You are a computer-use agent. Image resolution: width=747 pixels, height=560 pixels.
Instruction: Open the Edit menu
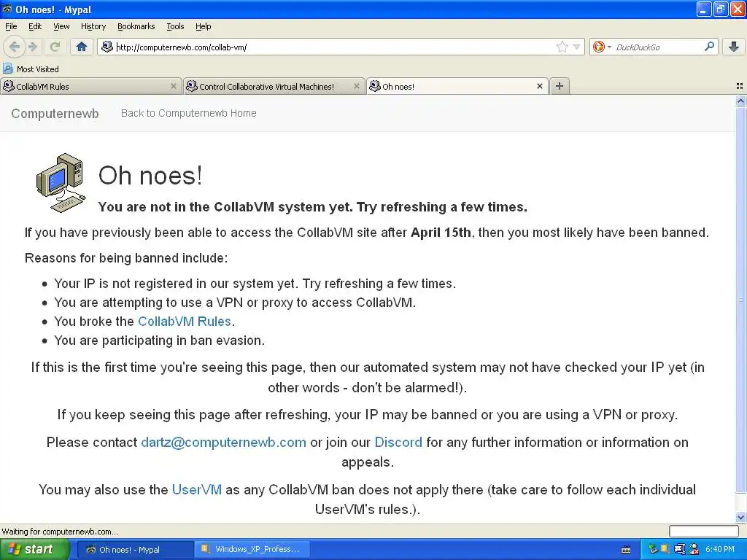[x=35, y=26]
